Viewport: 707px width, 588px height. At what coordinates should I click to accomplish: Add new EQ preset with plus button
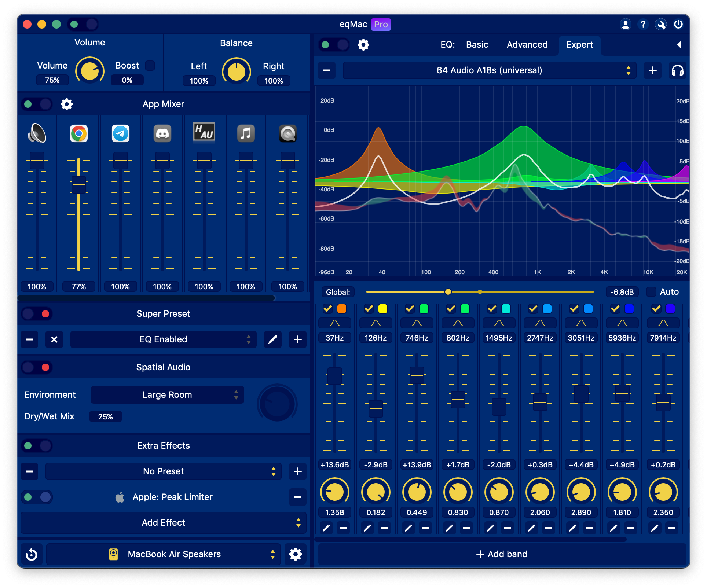[653, 70]
